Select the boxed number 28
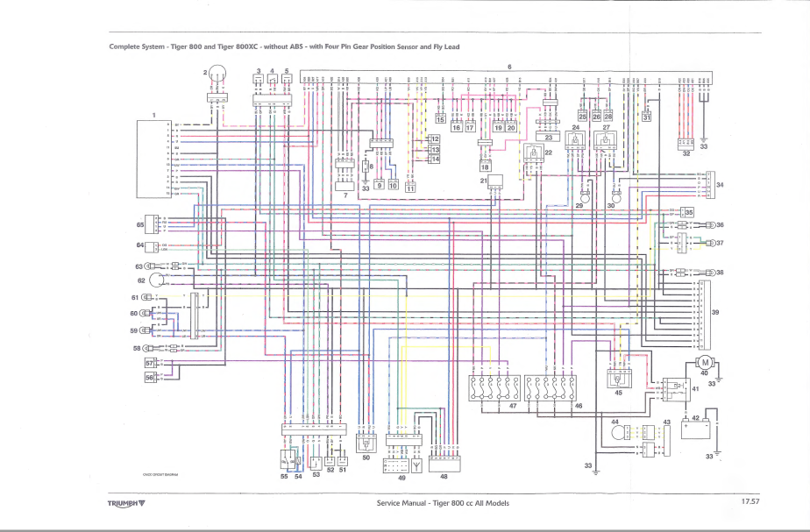 click(x=608, y=117)
